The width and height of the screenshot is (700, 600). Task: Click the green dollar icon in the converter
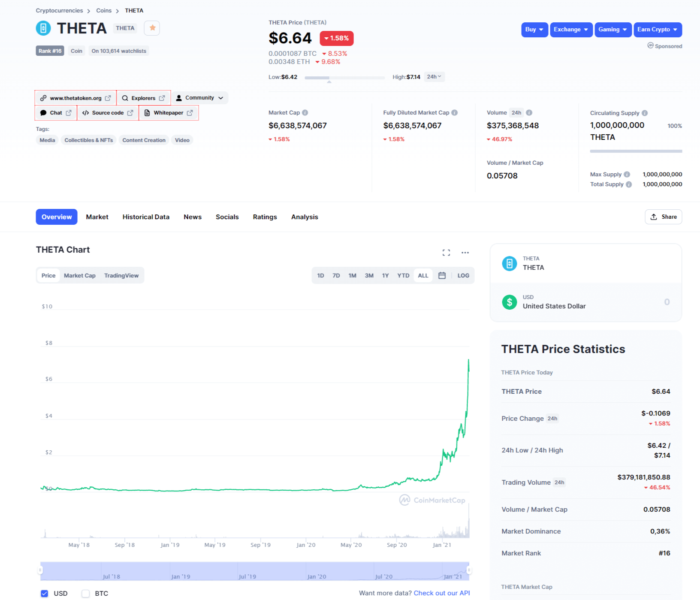coord(510,302)
